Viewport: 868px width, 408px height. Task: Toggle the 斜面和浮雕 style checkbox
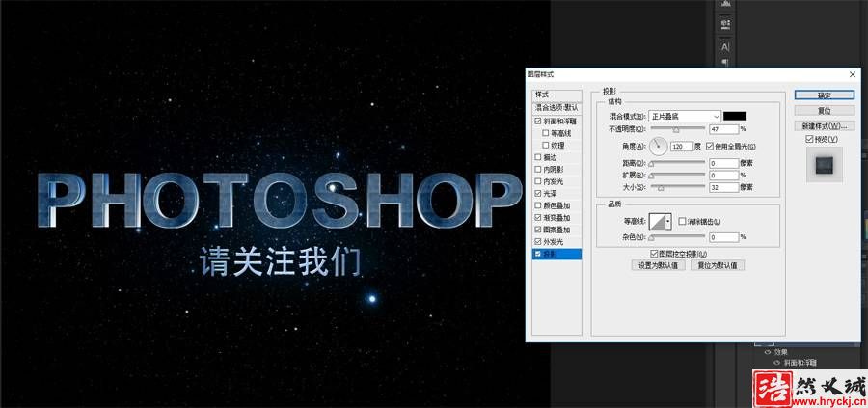coord(538,121)
